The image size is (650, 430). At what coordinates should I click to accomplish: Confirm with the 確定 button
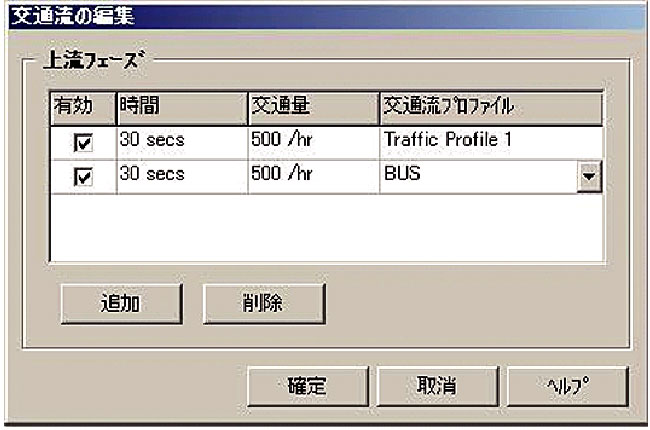[x=307, y=386]
